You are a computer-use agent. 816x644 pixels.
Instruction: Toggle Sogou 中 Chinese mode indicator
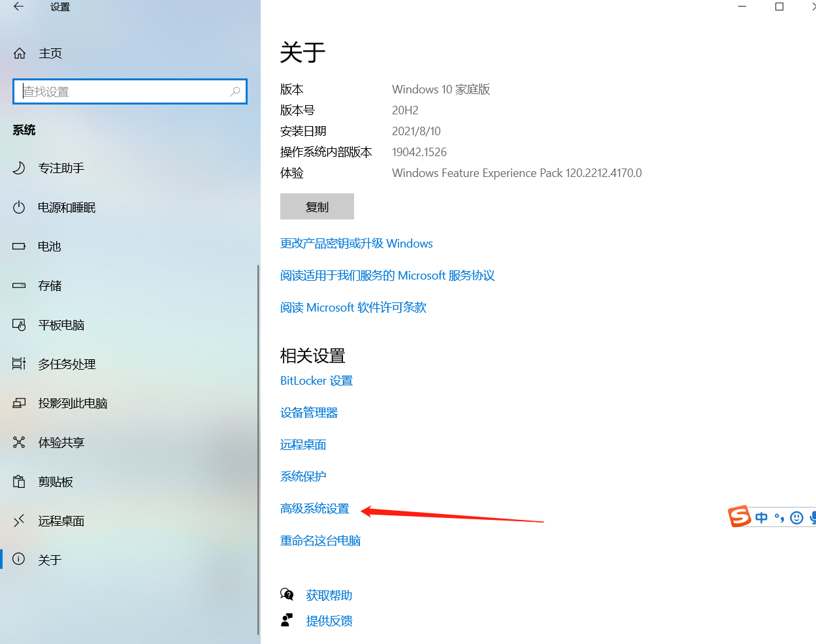pos(762,518)
